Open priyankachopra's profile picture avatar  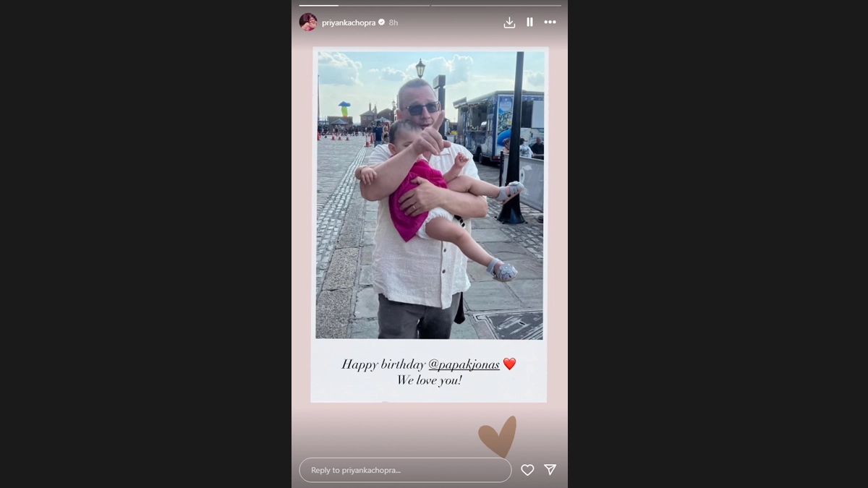pyautogui.click(x=308, y=22)
